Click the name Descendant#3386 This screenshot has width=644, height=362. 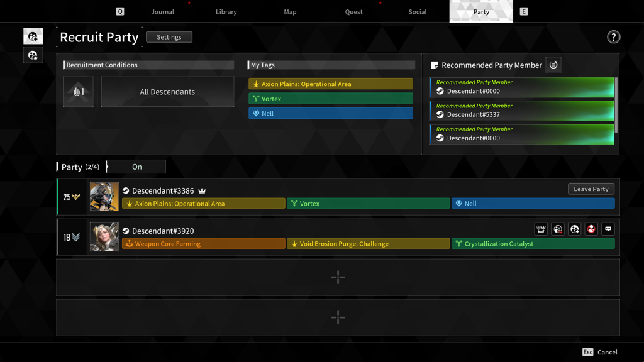[x=163, y=190]
